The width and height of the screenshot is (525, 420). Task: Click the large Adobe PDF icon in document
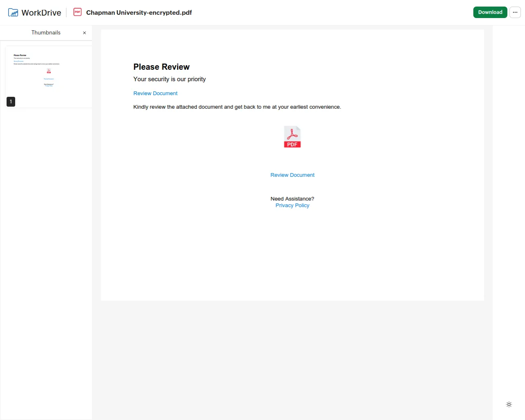coord(292,137)
